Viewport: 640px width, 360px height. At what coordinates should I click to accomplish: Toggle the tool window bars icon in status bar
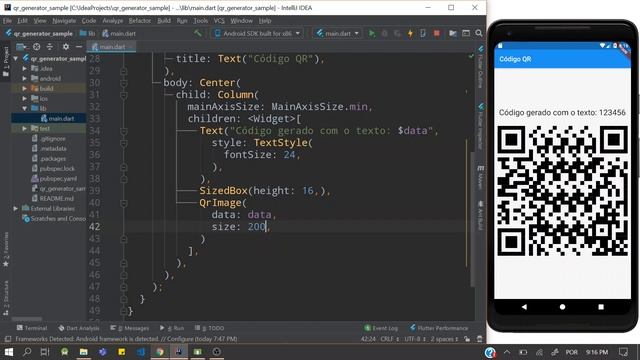point(7,339)
